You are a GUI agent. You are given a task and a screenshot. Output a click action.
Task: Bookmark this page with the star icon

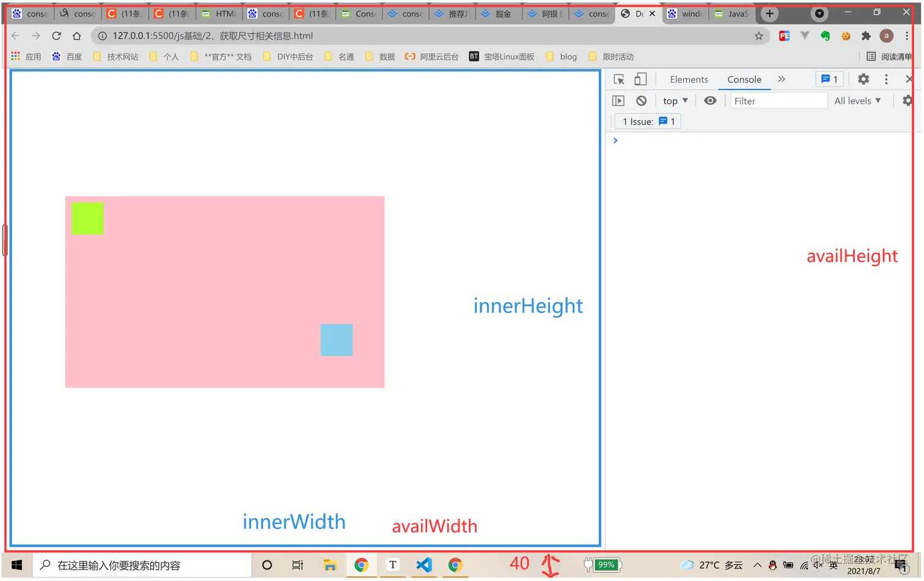(758, 36)
